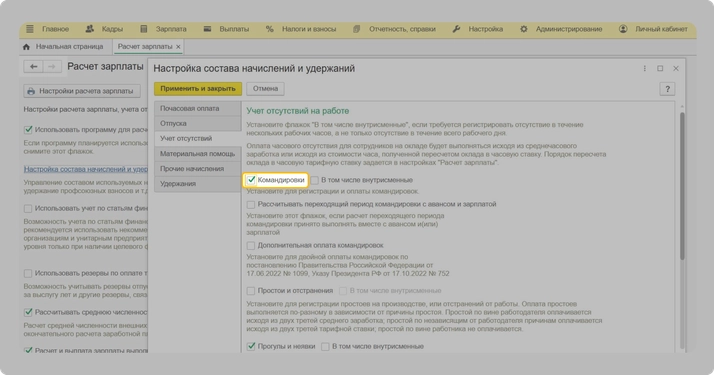Select Прочие начисления section

pyautogui.click(x=197, y=169)
